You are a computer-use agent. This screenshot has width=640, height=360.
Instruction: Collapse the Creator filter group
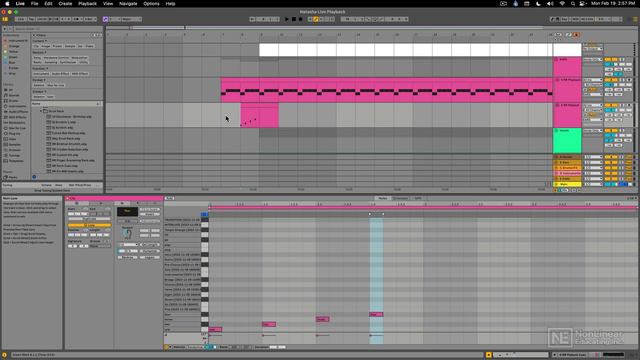pyautogui.click(x=39, y=91)
